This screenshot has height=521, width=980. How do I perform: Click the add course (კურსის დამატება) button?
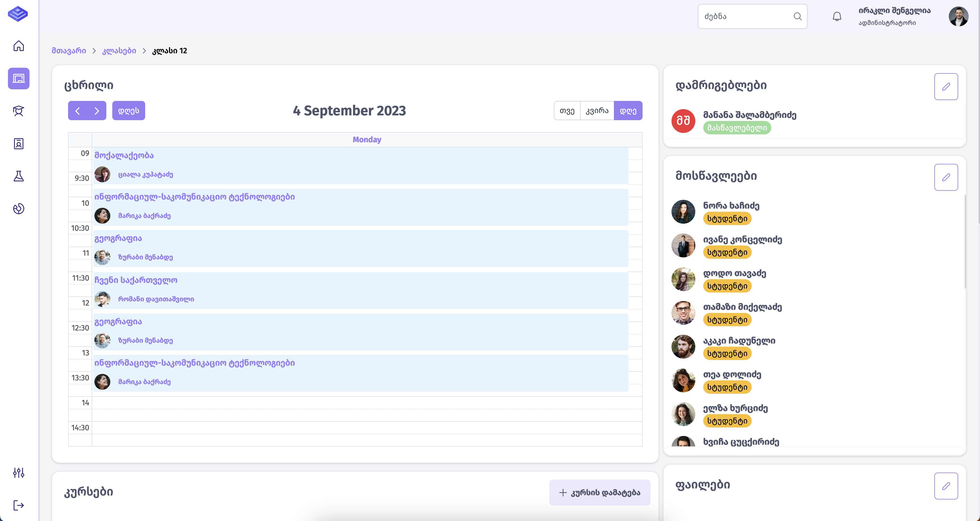coord(599,492)
